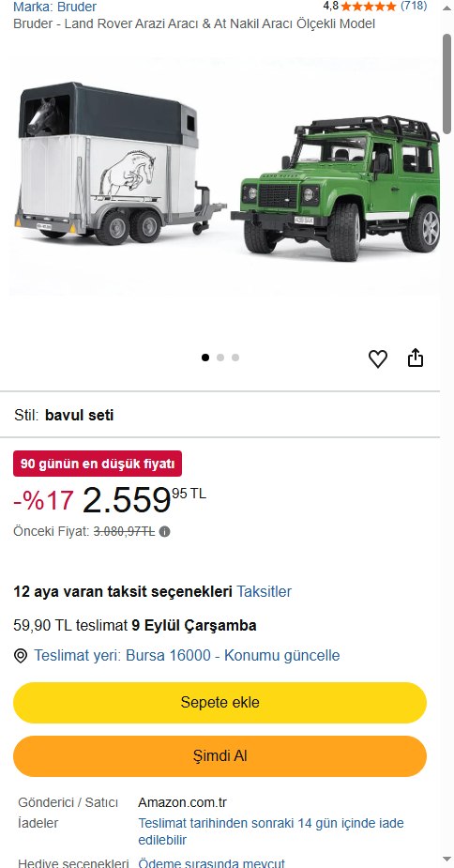Click the scrollbar up arrow

446,8
